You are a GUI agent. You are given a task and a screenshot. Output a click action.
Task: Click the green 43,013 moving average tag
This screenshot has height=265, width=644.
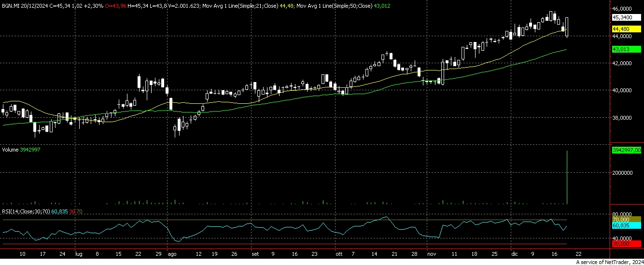pos(627,49)
